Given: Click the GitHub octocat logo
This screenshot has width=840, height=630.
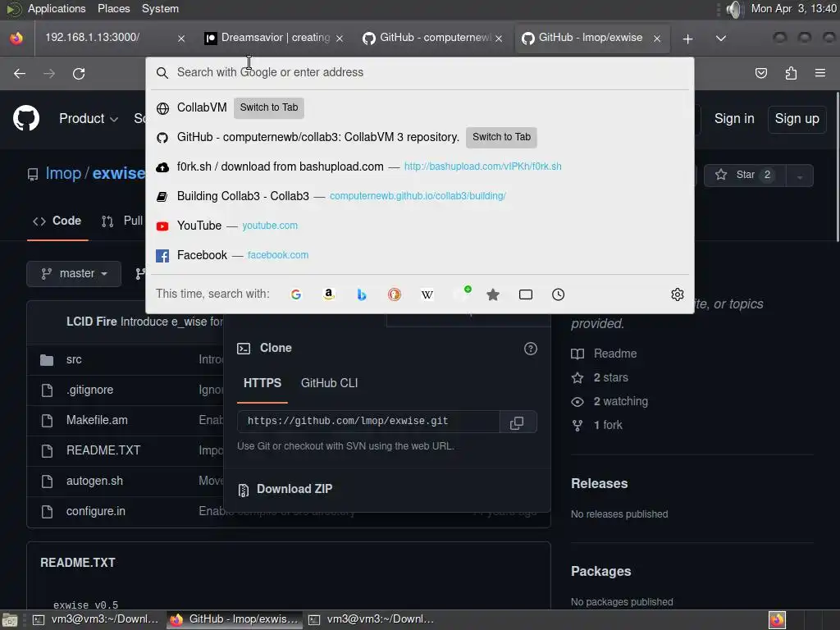Looking at the screenshot, I should (x=25, y=118).
